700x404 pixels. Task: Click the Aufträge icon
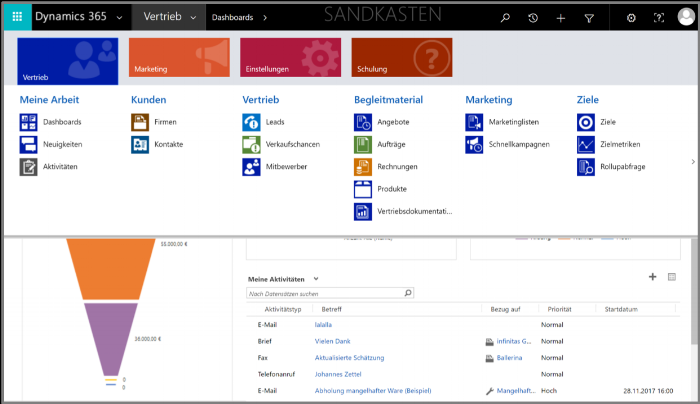tap(363, 144)
